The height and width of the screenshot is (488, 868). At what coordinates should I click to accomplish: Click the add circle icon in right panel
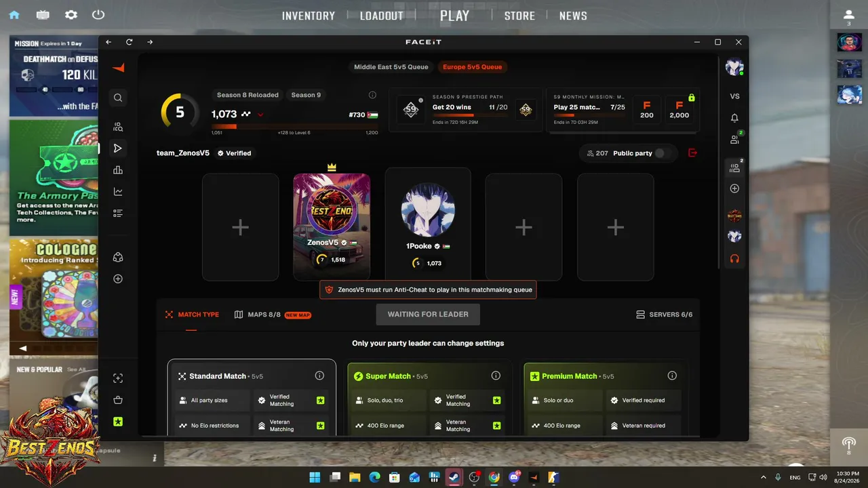pos(734,188)
